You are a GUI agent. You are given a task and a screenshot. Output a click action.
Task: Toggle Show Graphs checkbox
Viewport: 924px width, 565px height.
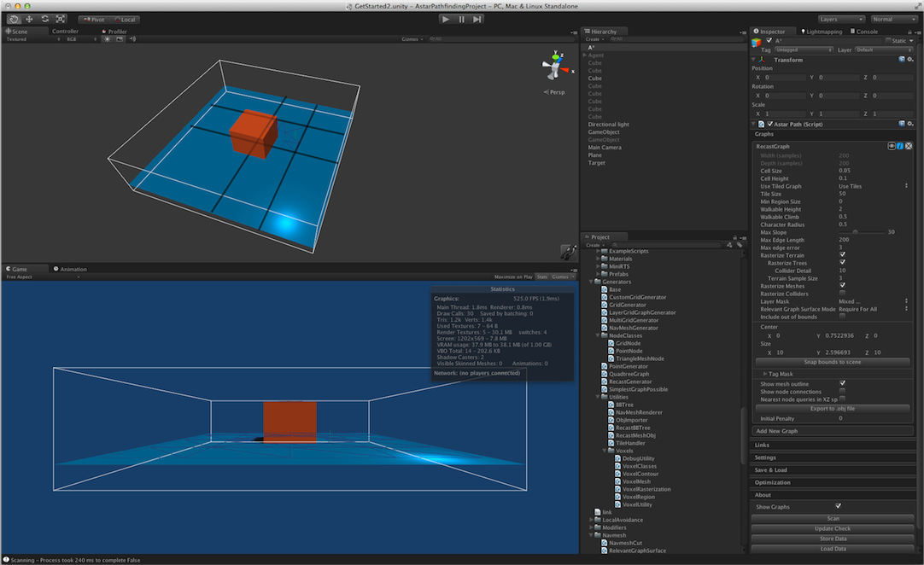[x=839, y=506]
